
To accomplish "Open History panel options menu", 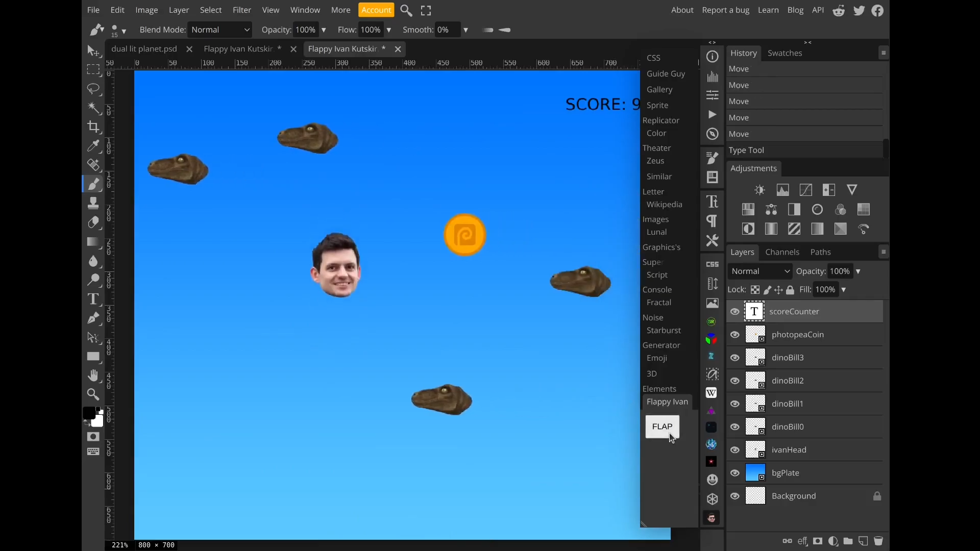I will pos(884,53).
